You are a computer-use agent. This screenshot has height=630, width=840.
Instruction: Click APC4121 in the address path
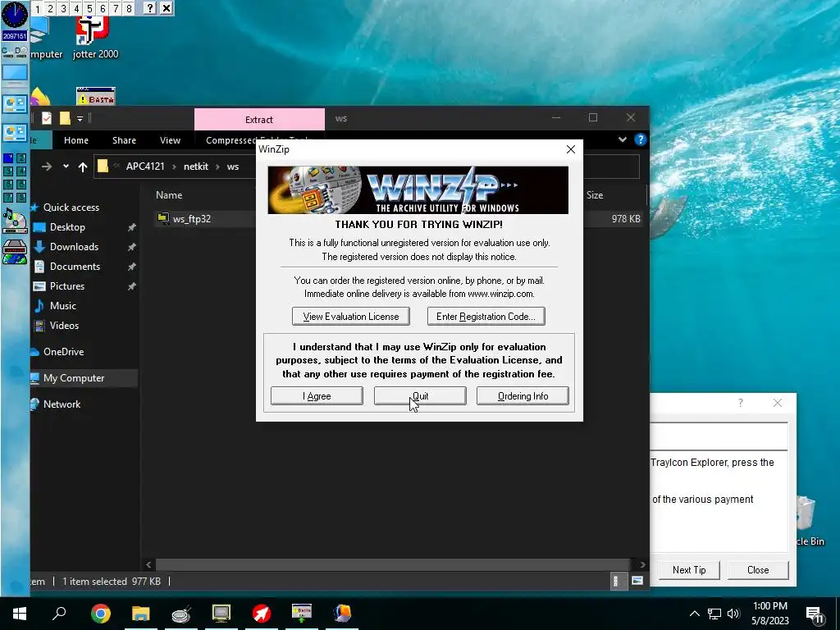click(x=145, y=167)
